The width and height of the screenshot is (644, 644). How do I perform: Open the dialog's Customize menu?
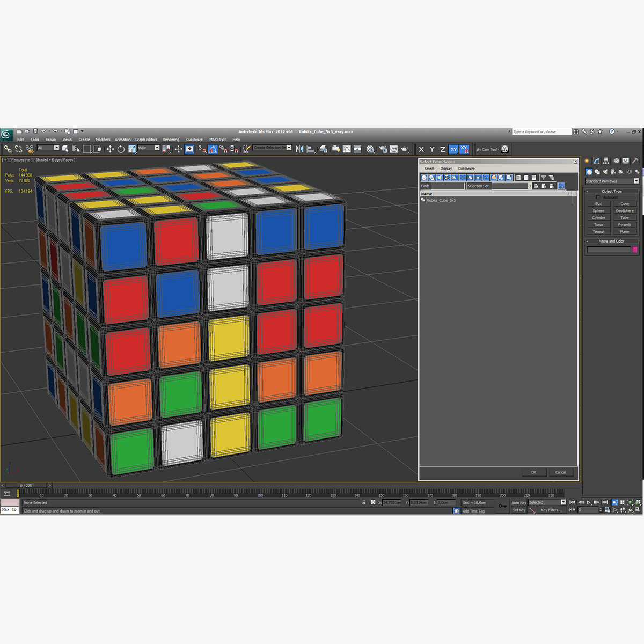click(x=466, y=169)
